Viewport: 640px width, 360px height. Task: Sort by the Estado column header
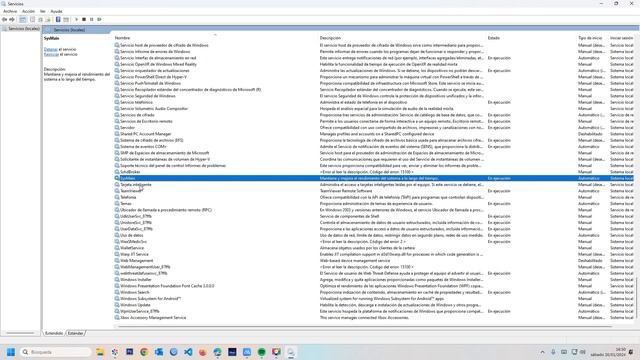point(493,38)
